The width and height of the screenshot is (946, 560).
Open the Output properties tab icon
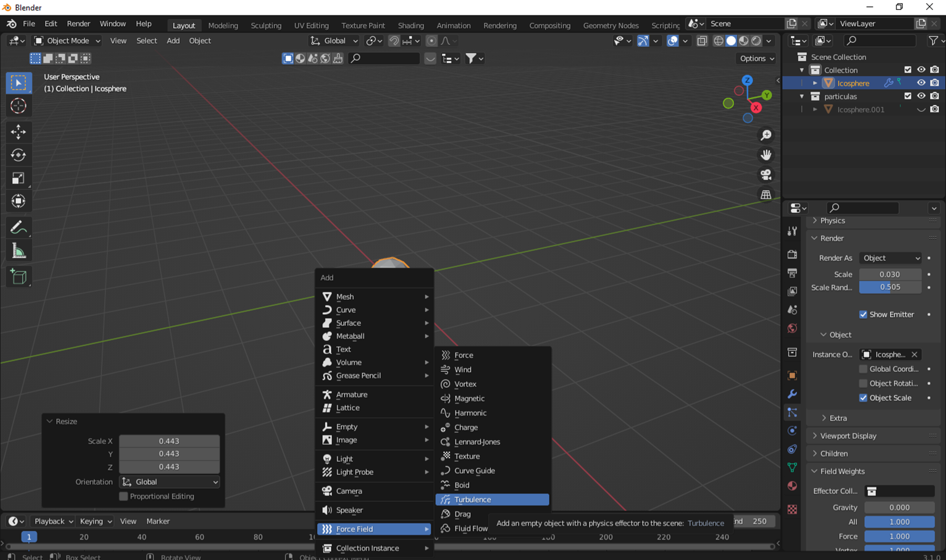point(792,273)
